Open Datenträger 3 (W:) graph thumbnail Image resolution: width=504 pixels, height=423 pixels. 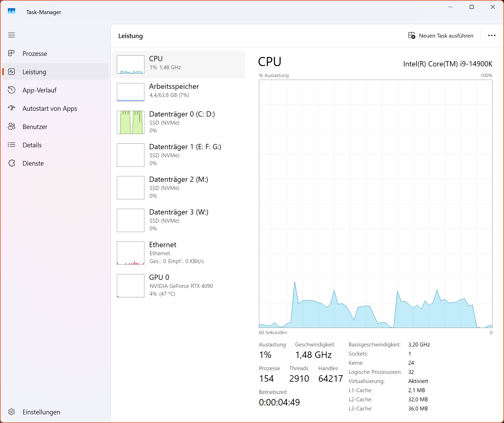click(x=131, y=220)
